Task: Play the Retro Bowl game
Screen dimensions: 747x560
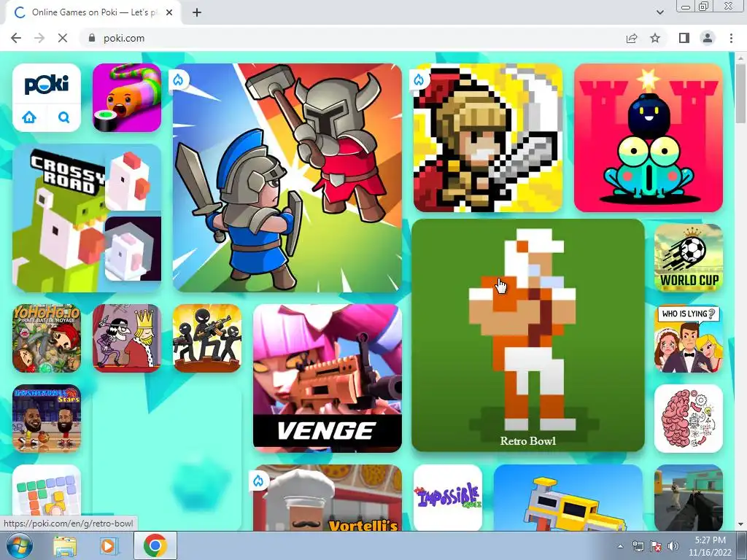Action: point(528,335)
